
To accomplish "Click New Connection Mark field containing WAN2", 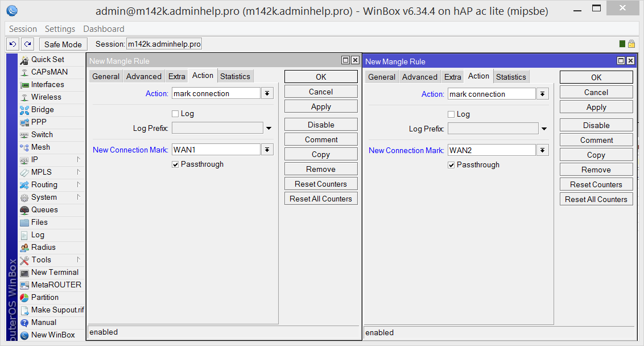I will (492, 150).
